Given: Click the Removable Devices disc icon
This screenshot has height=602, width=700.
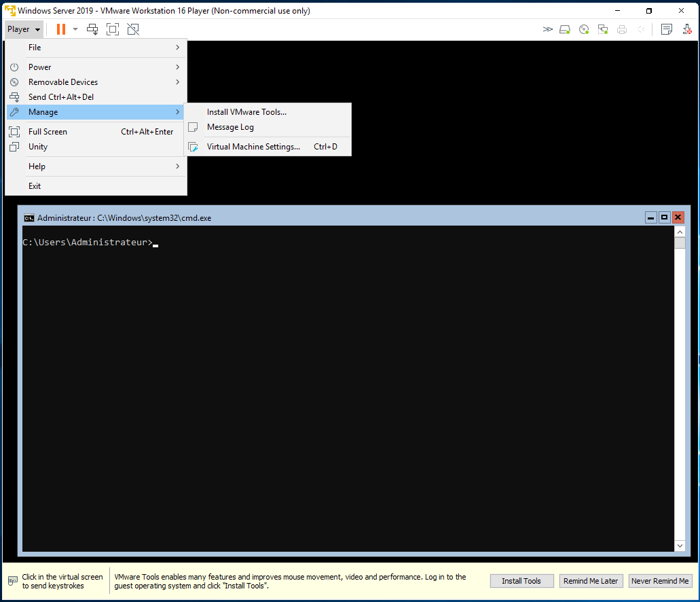Looking at the screenshot, I should click(14, 82).
